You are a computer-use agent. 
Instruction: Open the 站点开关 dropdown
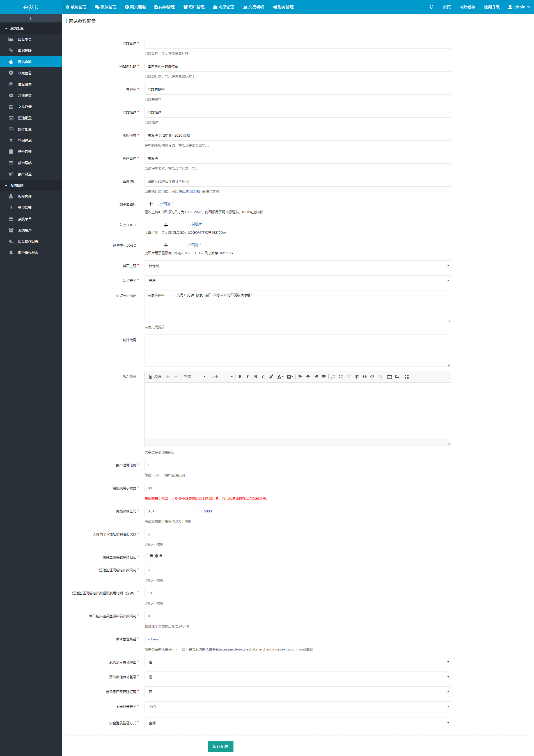coord(297,281)
